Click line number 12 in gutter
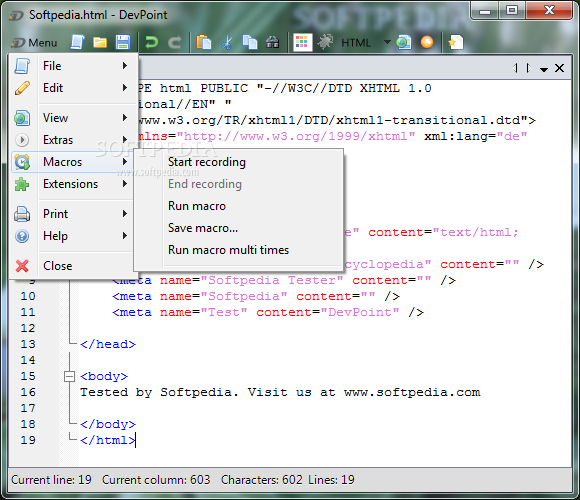This screenshot has width=580, height=500. point(28,328)
